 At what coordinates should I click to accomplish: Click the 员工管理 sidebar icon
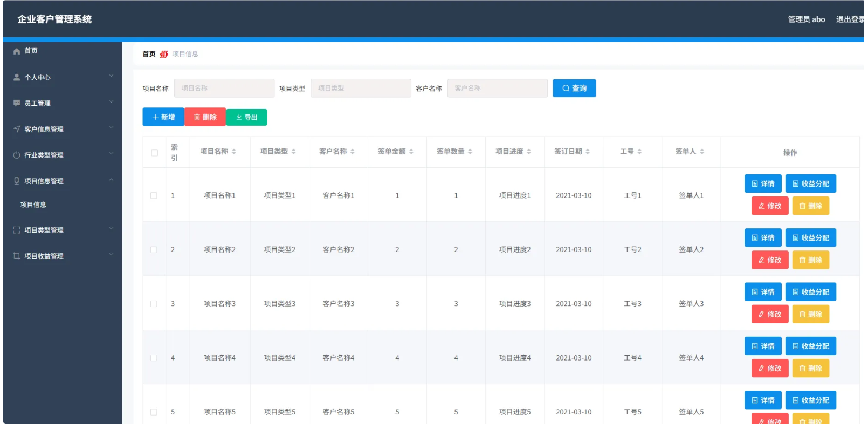click(17, 103)
